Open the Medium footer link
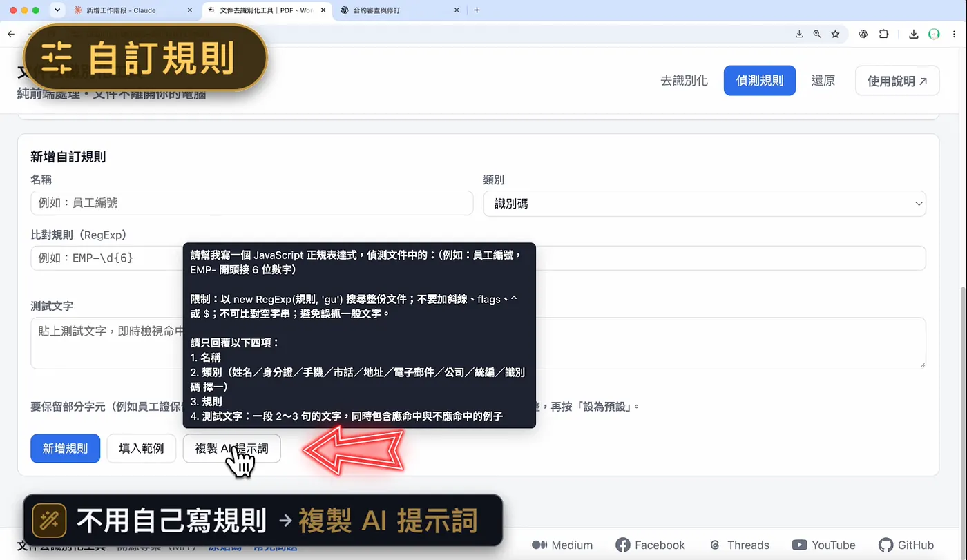967x560 pixels. pos(562,545)
